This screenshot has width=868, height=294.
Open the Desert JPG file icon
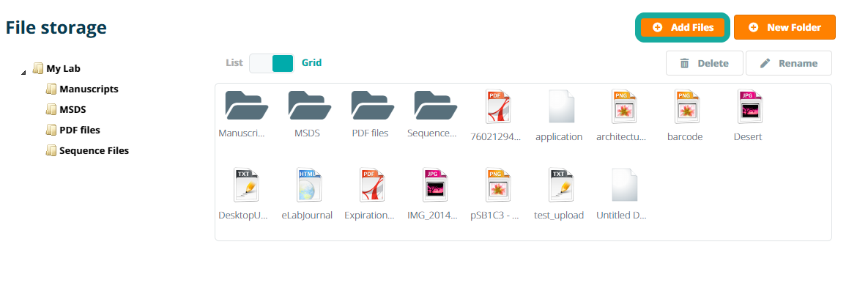[748, 107]
